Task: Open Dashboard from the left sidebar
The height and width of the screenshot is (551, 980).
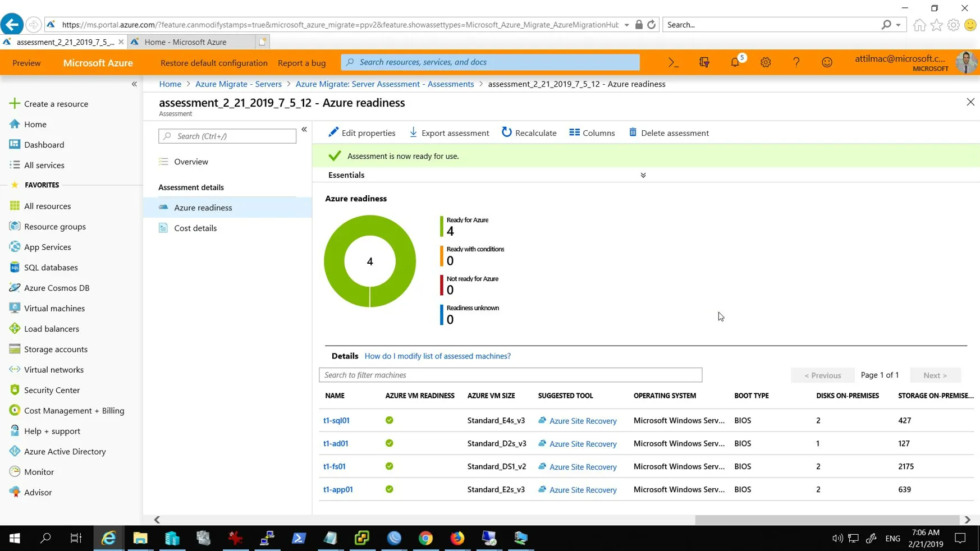Action: (x=44, y=145)
